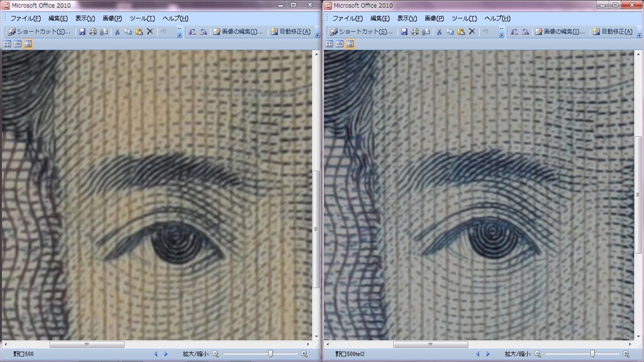This screenshot has height=362, width=644.
Task: Click zoom slider handle in right window
Action: pos(592,354)
